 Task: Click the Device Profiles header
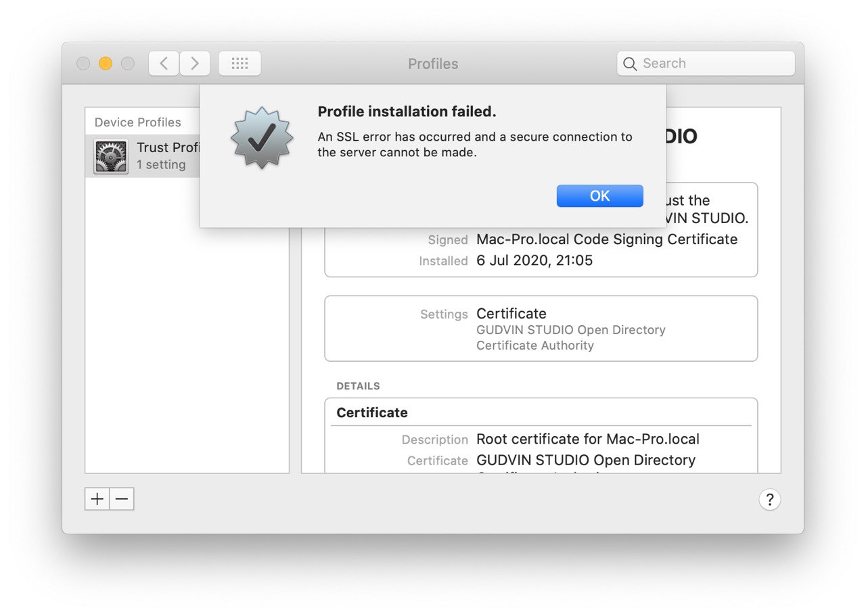coord(138,122)
